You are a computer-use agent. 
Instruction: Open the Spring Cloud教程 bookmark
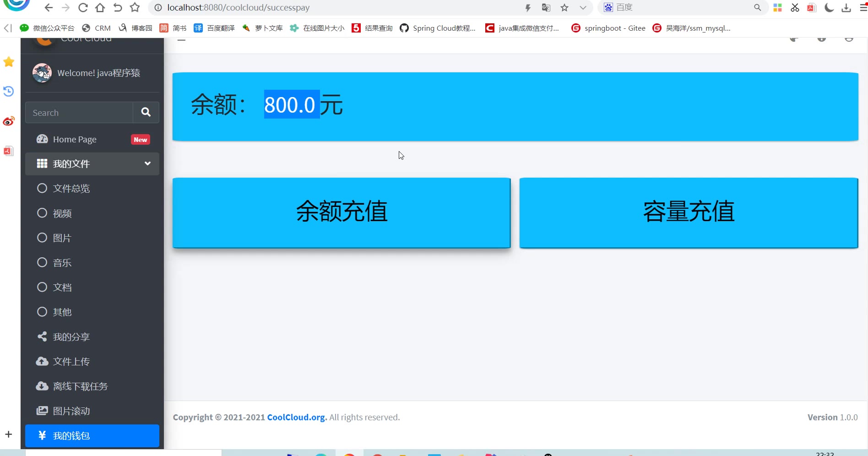pos(438,28)
